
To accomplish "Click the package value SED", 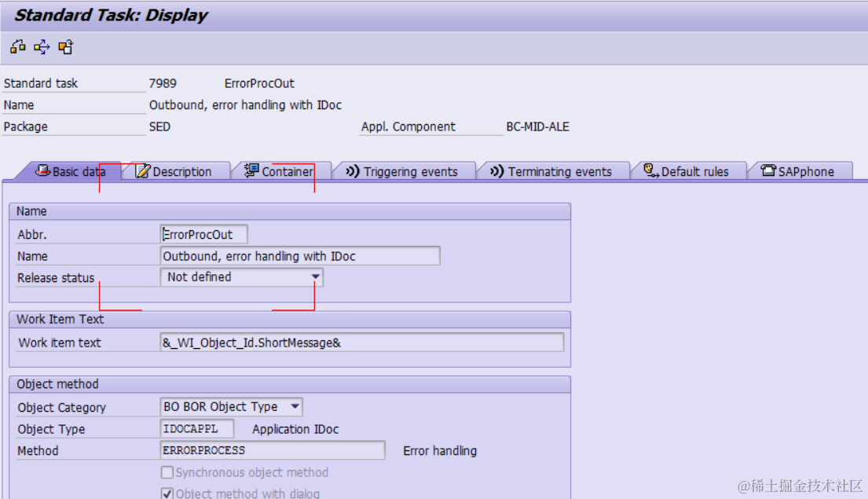I will click(159, 127).
